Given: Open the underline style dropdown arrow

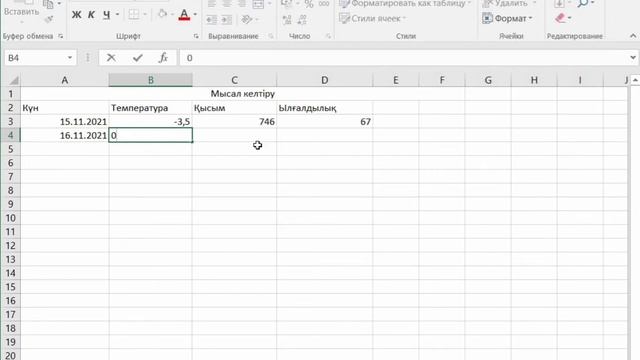Looking at the screenshot, I should click(x=117, y=15).
